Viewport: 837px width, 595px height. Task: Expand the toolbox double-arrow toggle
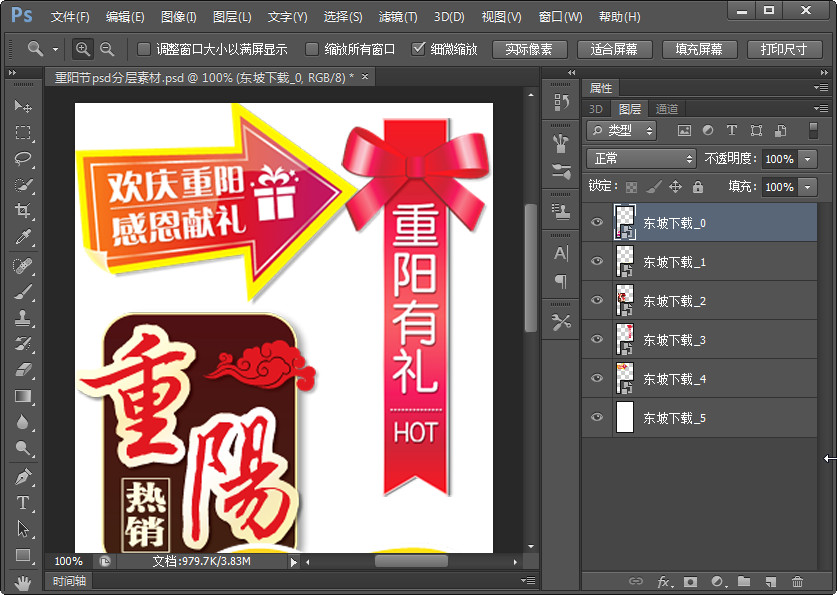coord(12,73)
